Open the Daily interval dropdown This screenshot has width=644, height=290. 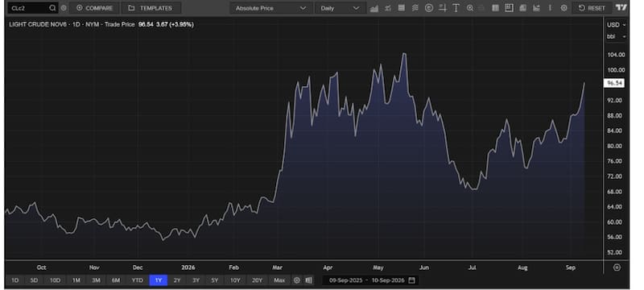(340, 8)
